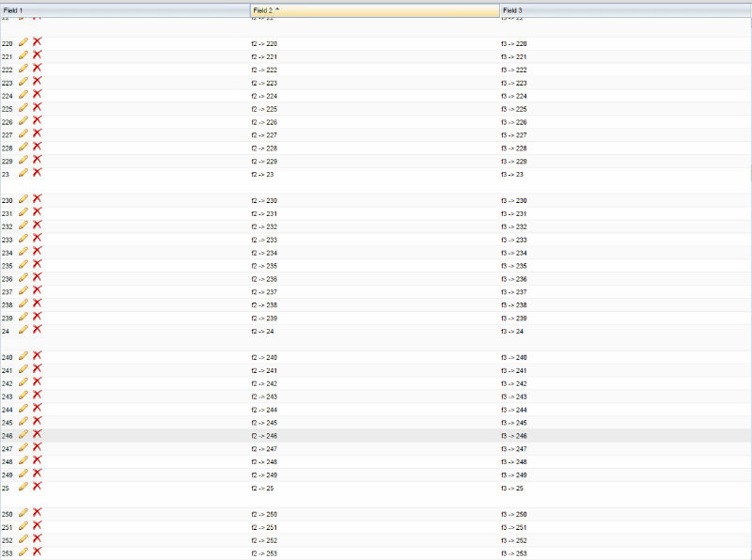This screenshot has width=752, height=560.
Task: Remove row 24 via red X icon
Action: coord(37,329)
